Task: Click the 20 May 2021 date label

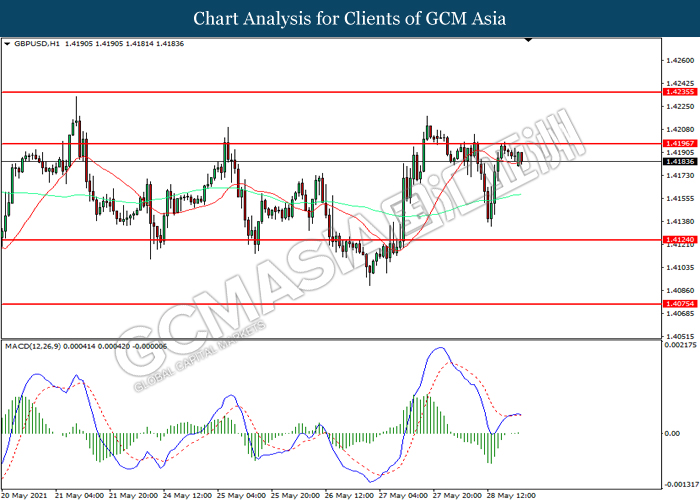Action: (x=25, y=496)
